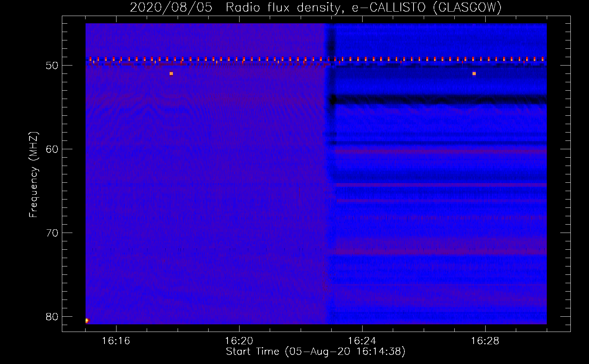Screen dimensions: 589x364
Task: Click the 'Frequency (MHZ)' y-axis label
Action: pos(33,175)
